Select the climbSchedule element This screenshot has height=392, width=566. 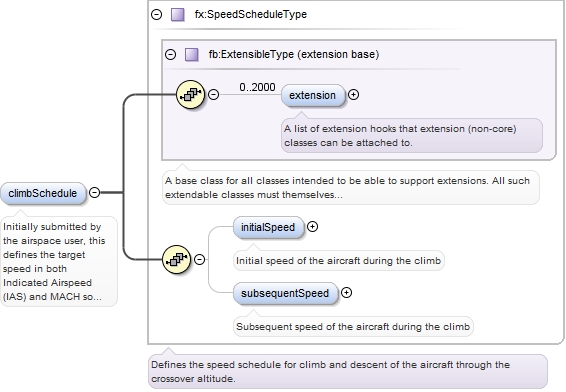pyautogui.click(x=43, y=193)
